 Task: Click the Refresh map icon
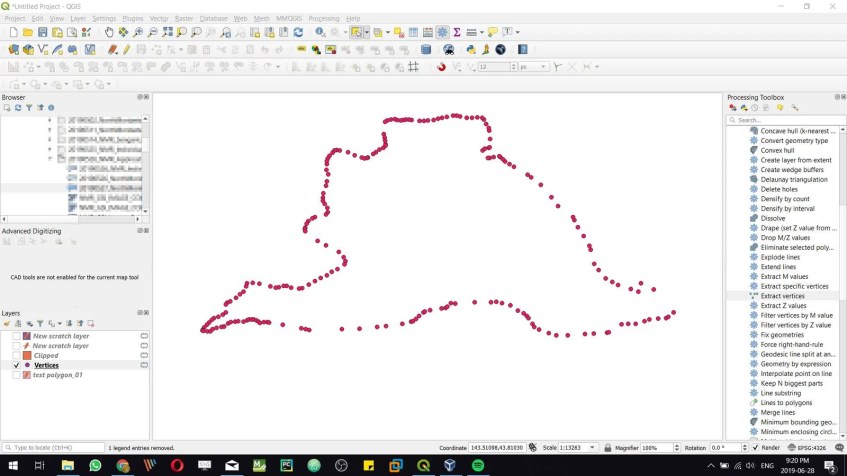pos(298,32)
